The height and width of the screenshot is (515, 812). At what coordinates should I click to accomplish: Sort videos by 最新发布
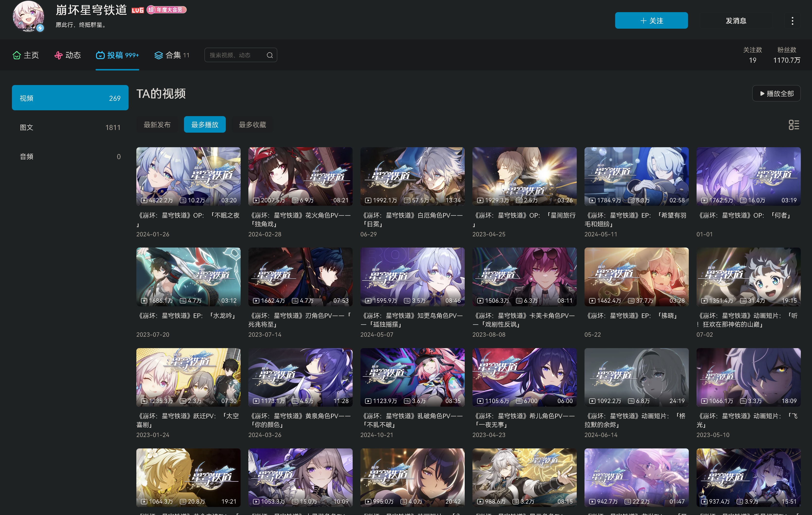157,125
